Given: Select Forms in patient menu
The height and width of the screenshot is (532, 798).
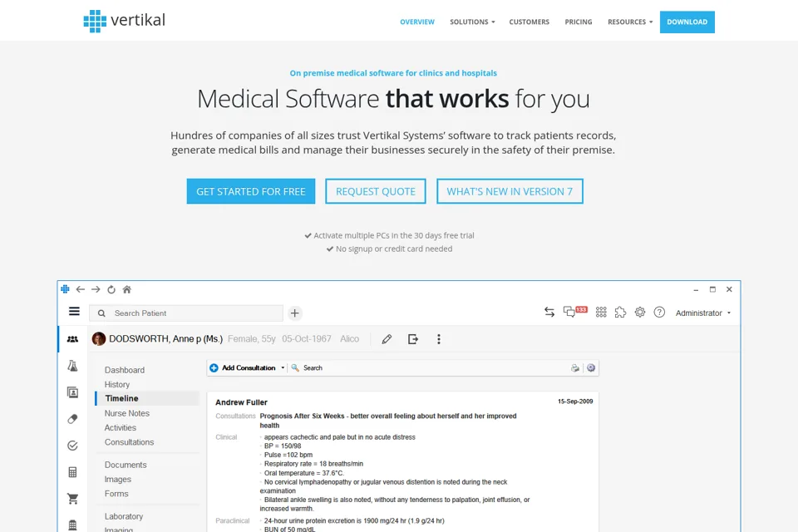Looking at the screenshot, I should coord(116,494).
